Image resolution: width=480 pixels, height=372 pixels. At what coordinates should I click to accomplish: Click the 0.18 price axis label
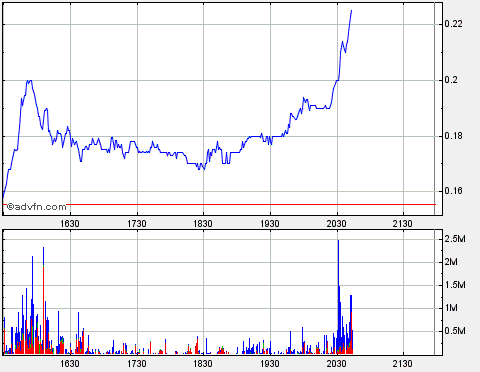click(x=454, y=136)
